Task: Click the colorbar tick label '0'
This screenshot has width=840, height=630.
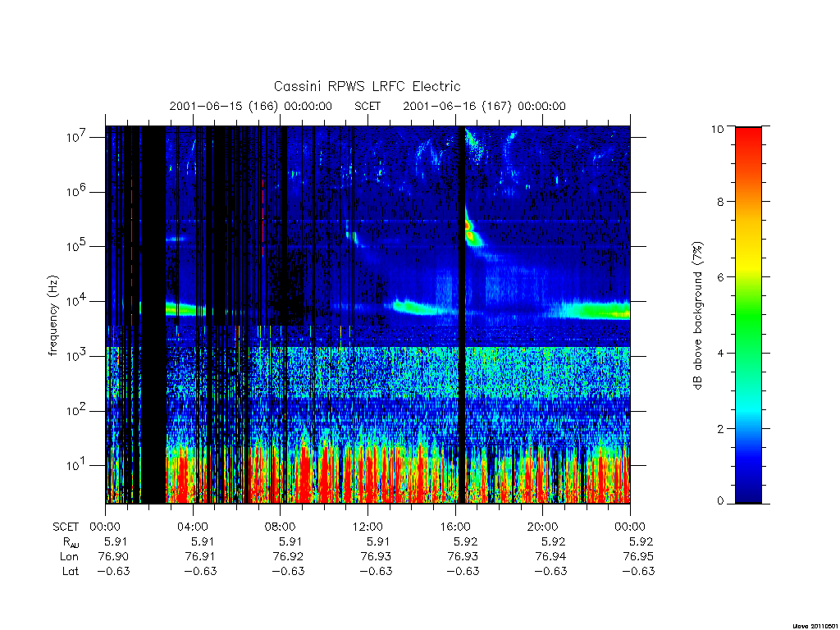Action: 720,501
